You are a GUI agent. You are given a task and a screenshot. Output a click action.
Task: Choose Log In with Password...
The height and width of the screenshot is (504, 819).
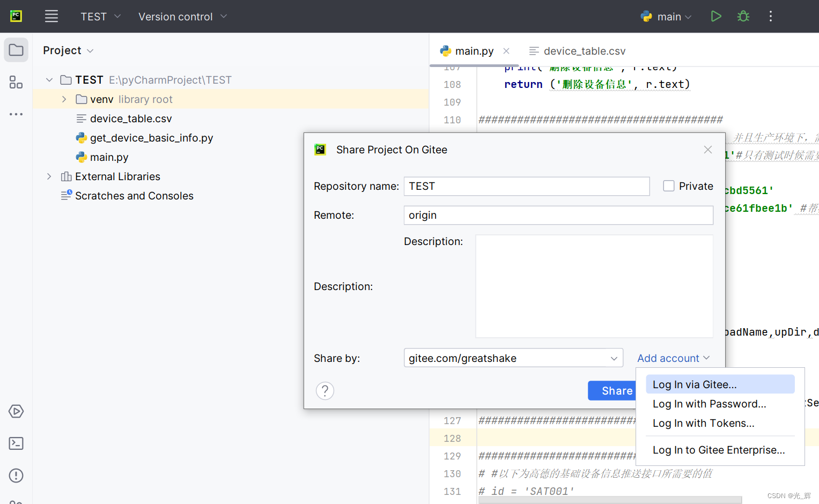(x=720, y=404)
